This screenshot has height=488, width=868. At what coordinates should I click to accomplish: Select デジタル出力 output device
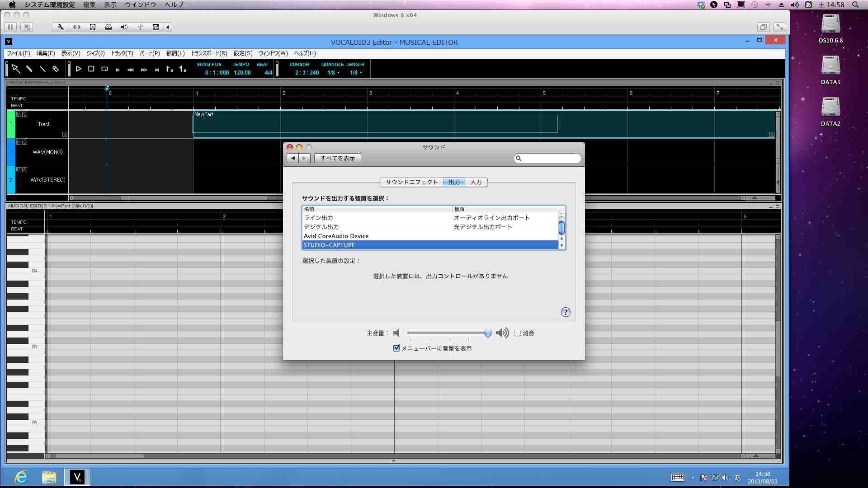click(430, 227)
